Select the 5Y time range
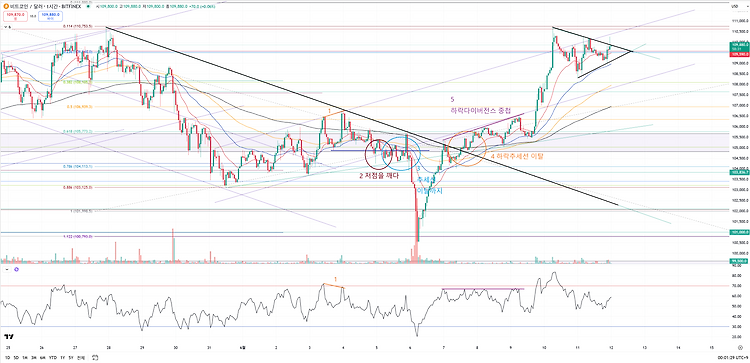 click(x=71, y=358)
